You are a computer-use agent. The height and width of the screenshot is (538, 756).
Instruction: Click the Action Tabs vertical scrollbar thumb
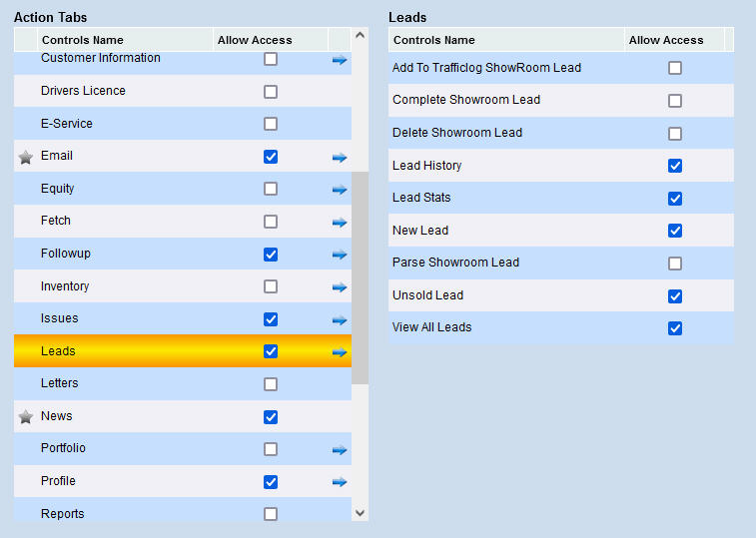[360, 277]
